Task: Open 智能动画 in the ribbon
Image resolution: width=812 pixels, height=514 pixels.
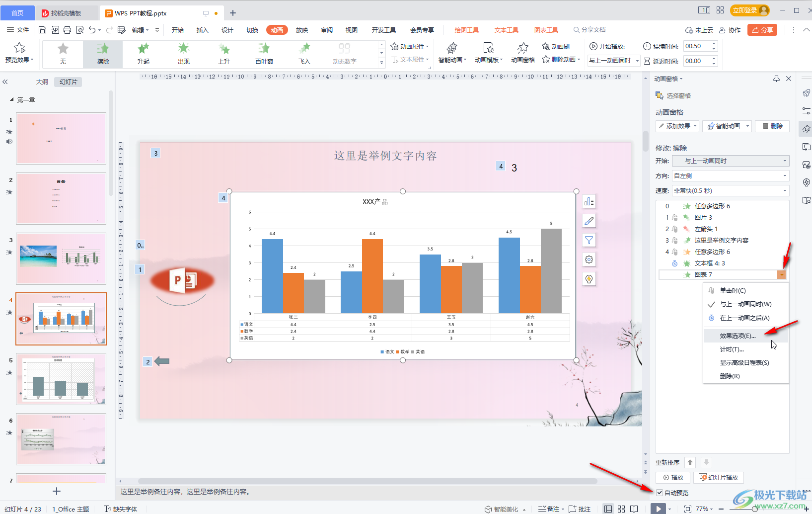Action: tap(452, 53)
